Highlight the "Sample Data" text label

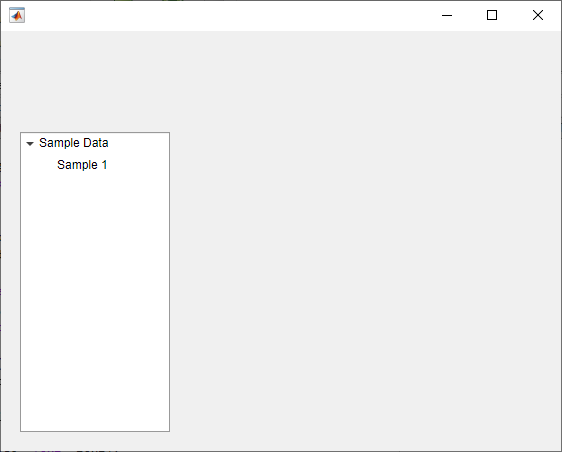tap(73, 143)
